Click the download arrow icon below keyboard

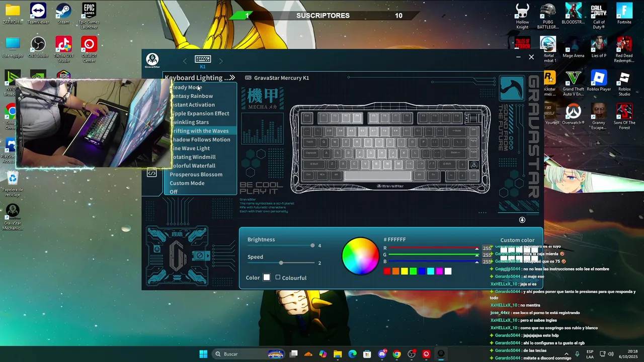[522, 220]
